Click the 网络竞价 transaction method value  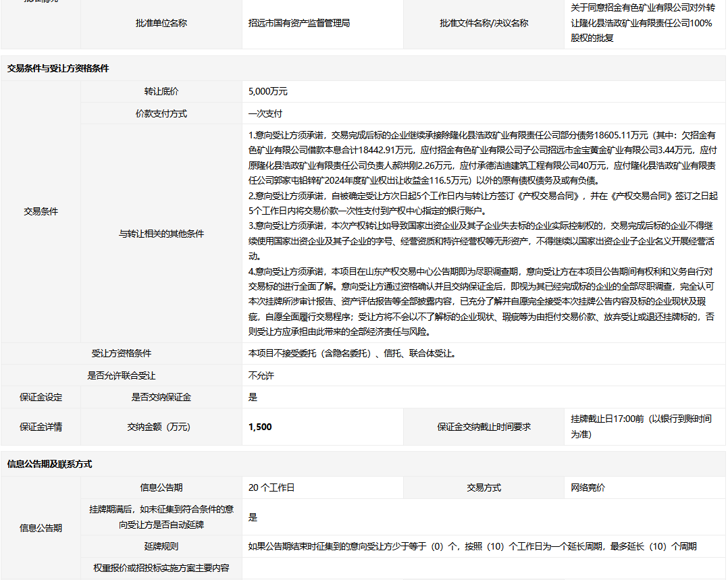[588, 487]
